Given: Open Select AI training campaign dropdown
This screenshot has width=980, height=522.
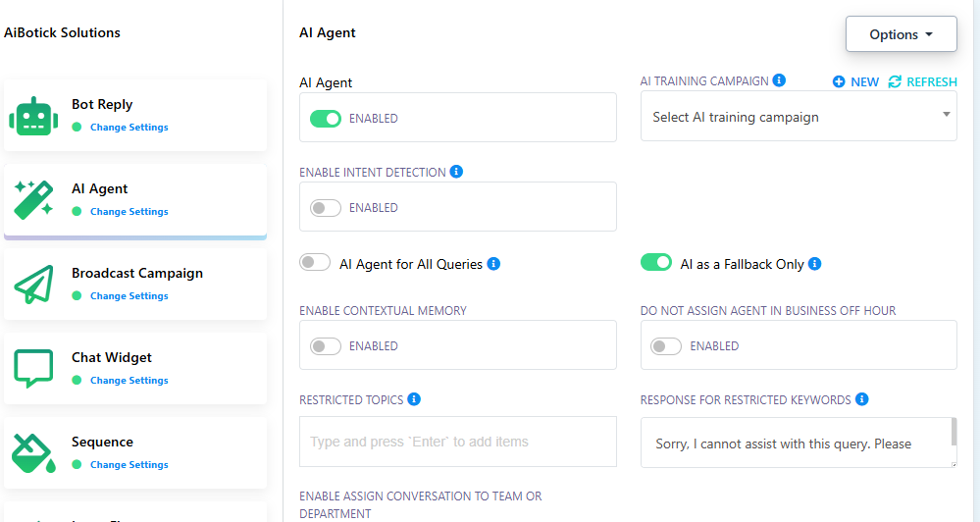Looking at the screenshot, I should tap(799, 117).
